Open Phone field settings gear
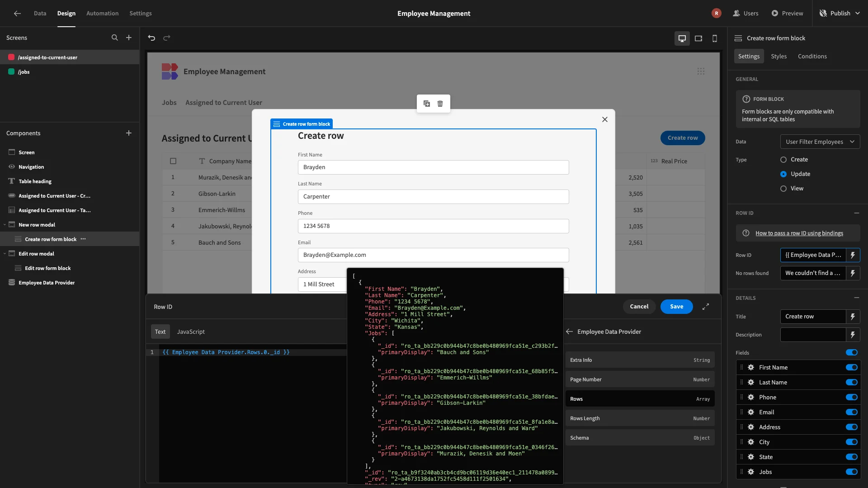 [751, 398]
